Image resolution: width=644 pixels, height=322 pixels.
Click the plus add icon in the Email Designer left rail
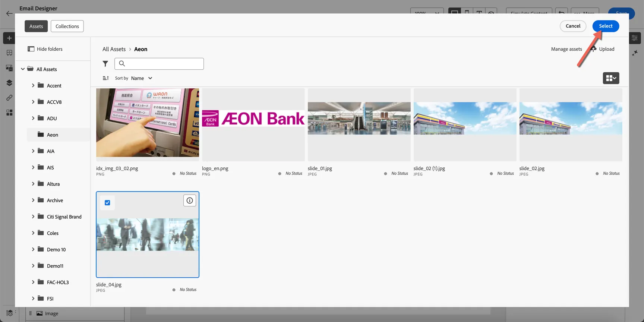tap(9, 38)
